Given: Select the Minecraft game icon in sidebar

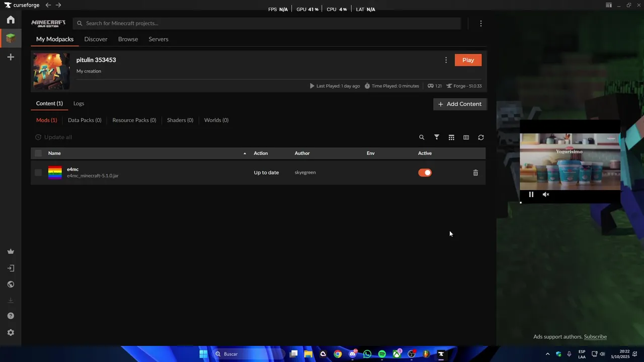Looking at the screenshot, I should (11, 38).
